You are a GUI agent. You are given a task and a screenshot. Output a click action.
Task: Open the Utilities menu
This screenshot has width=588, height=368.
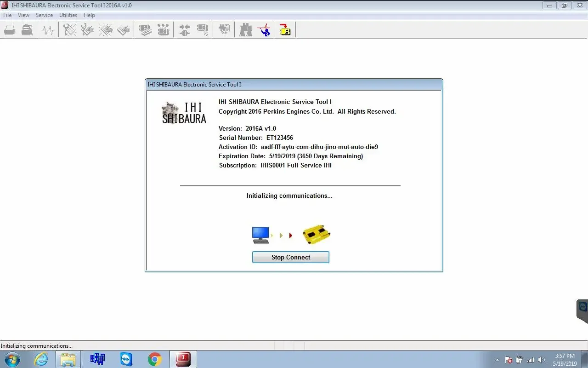pos(68,15)
